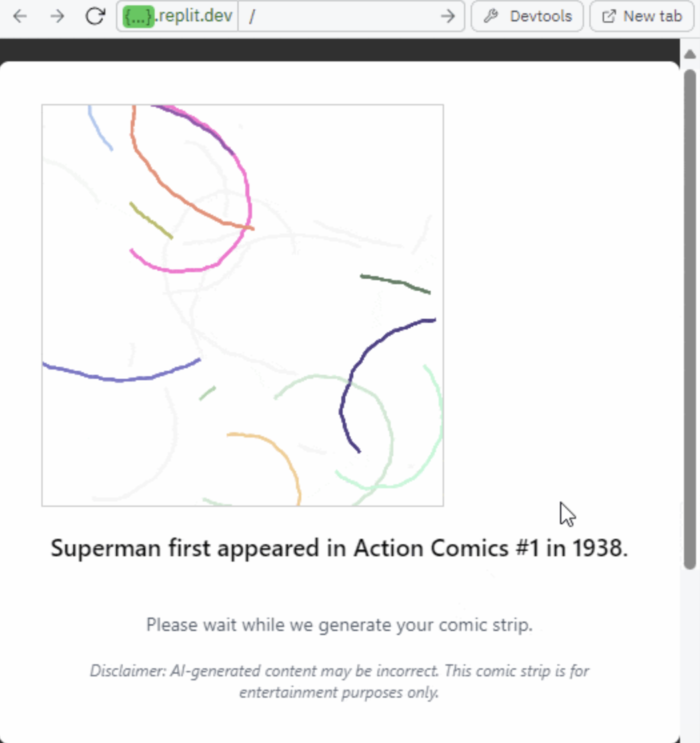
Task: Click the dark green stroke on canvas
Action: coord(395,283)
